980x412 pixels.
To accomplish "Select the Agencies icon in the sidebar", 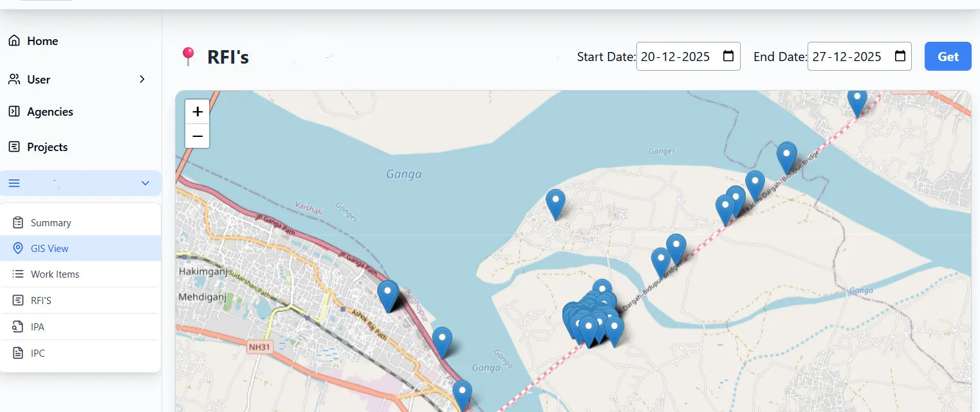I will 14,111.
